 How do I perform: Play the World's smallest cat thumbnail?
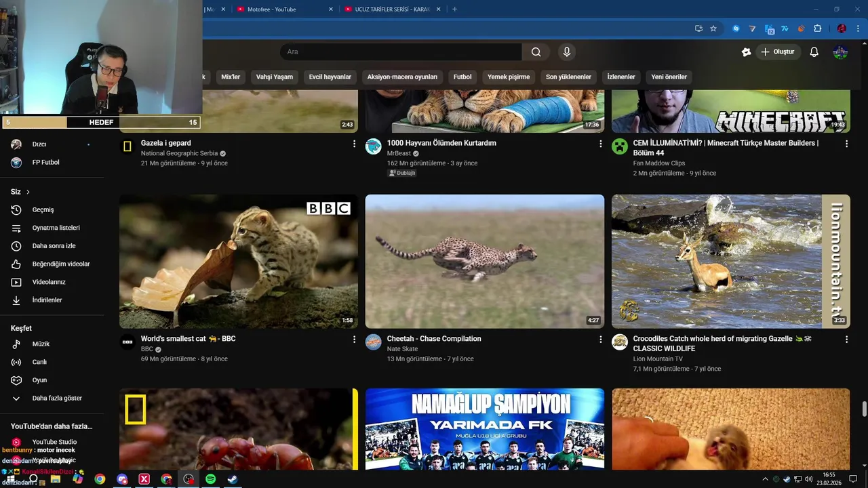239,262
